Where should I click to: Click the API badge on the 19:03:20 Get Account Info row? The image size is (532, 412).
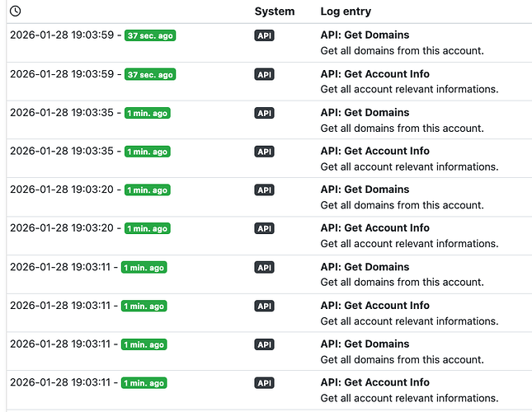click(x=264, y=228)
